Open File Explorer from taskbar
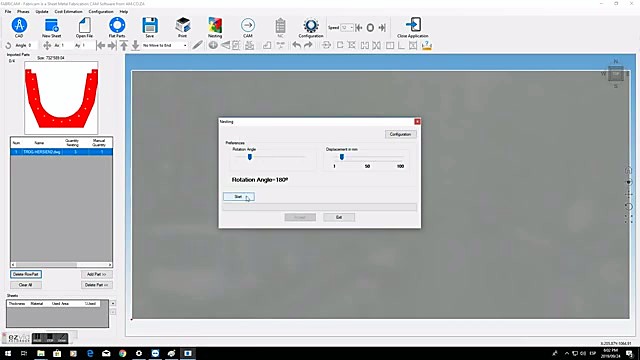 tap(41, 353)
